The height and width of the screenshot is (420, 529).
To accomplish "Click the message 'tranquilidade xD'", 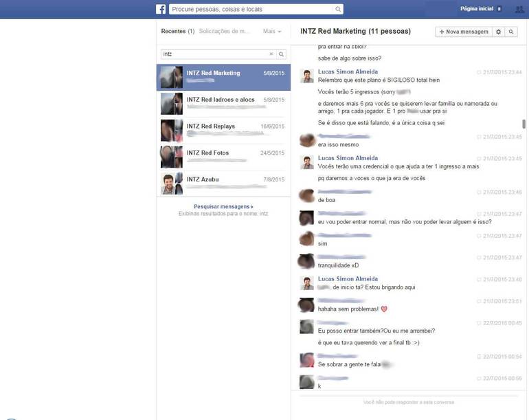I will pos(339,265).
